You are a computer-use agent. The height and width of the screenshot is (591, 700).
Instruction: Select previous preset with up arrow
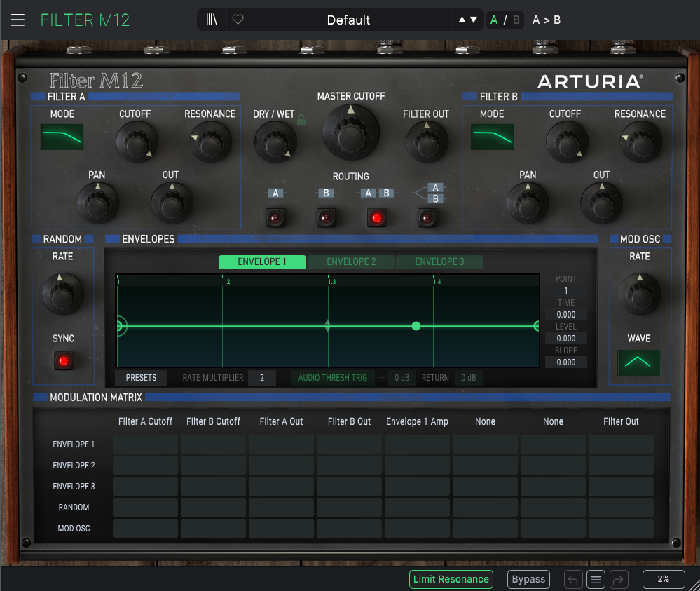point(462,20)
